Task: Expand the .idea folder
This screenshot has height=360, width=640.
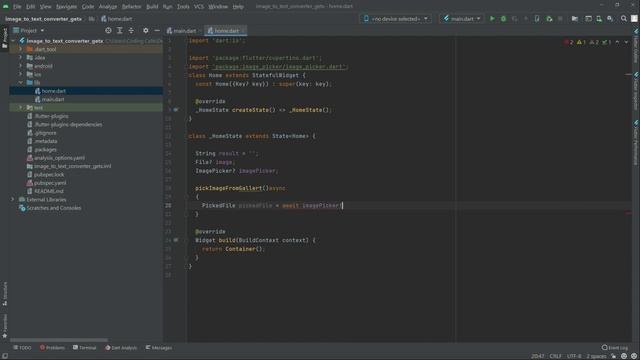Action: click(20, 58)
